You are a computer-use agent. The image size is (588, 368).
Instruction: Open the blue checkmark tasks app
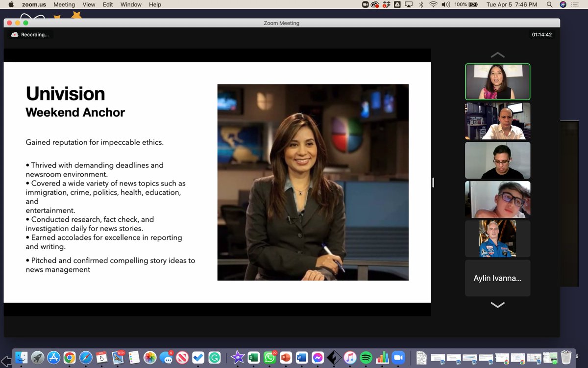click(x=198, y=358)
